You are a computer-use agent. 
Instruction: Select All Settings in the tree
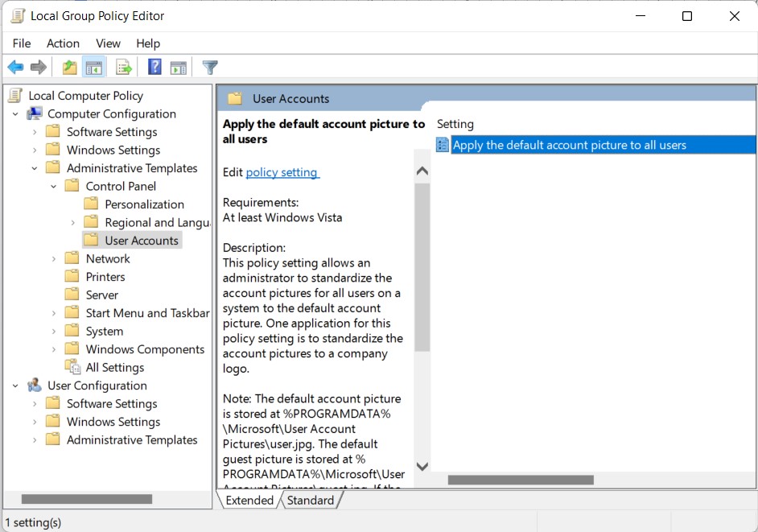pos(115,368)
